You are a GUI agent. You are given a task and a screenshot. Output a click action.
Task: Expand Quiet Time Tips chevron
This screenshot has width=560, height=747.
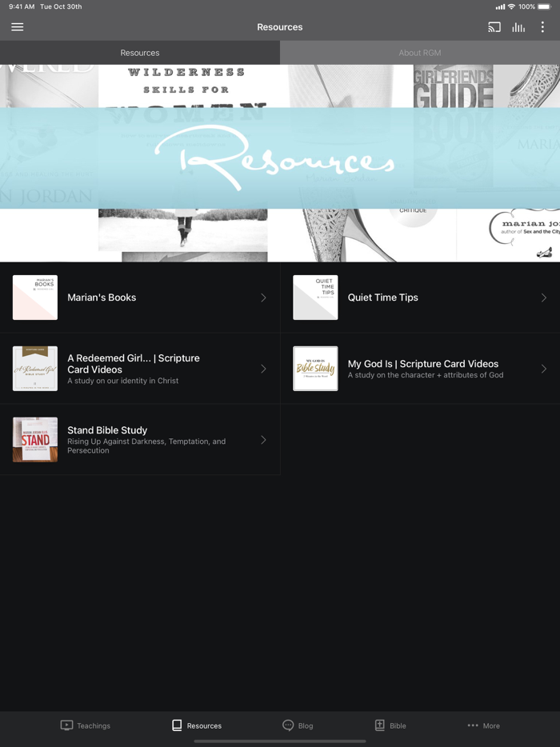[x=543, y=298]
